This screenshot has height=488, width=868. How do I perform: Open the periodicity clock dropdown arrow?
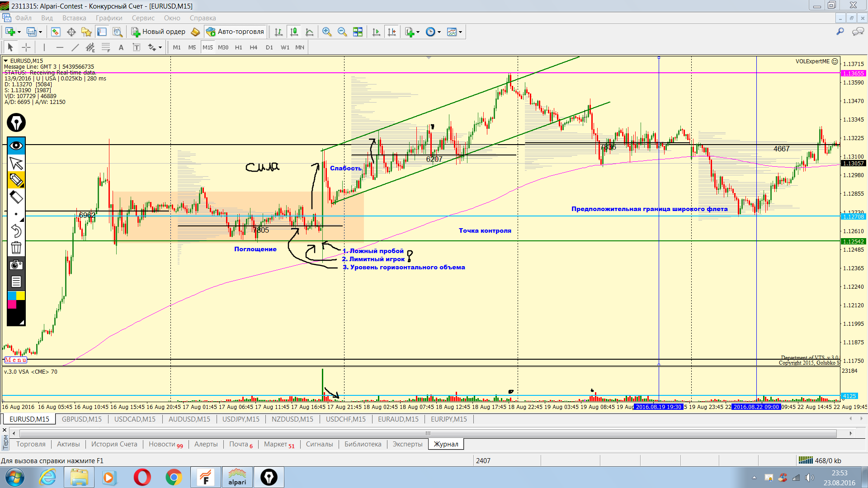point(439,32)
